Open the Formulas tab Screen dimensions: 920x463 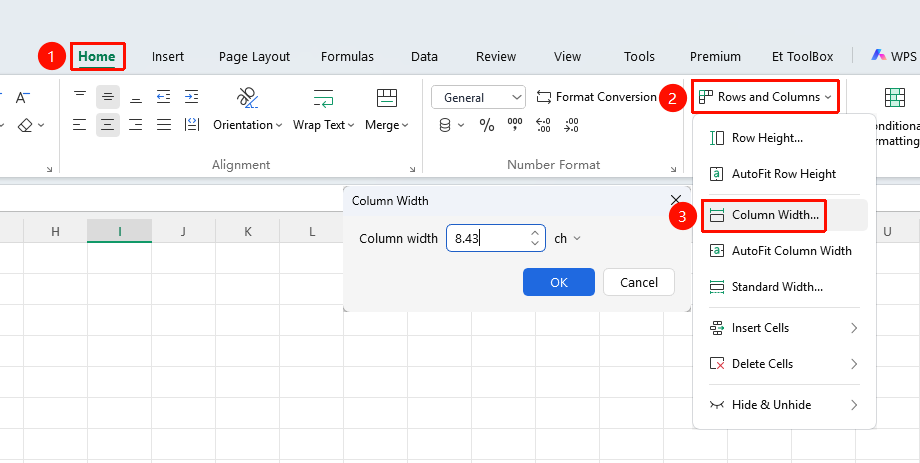coord(347,57)
